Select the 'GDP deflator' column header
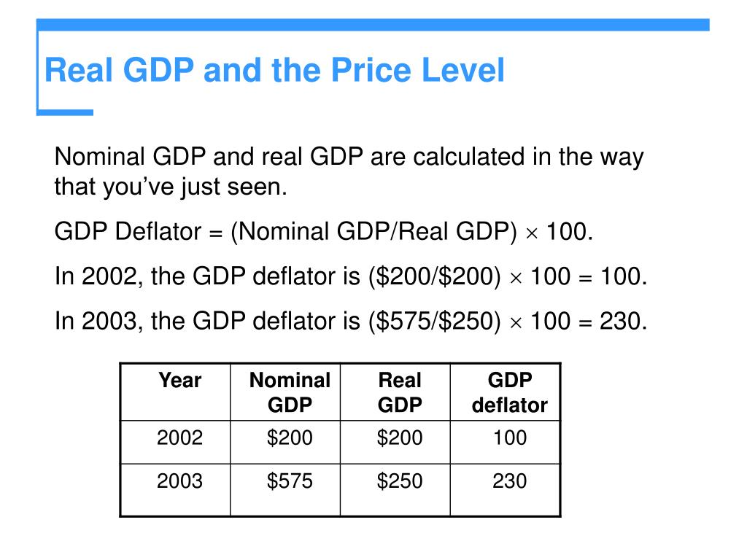Viewport: 747px width, 560px height. (505, 392)
